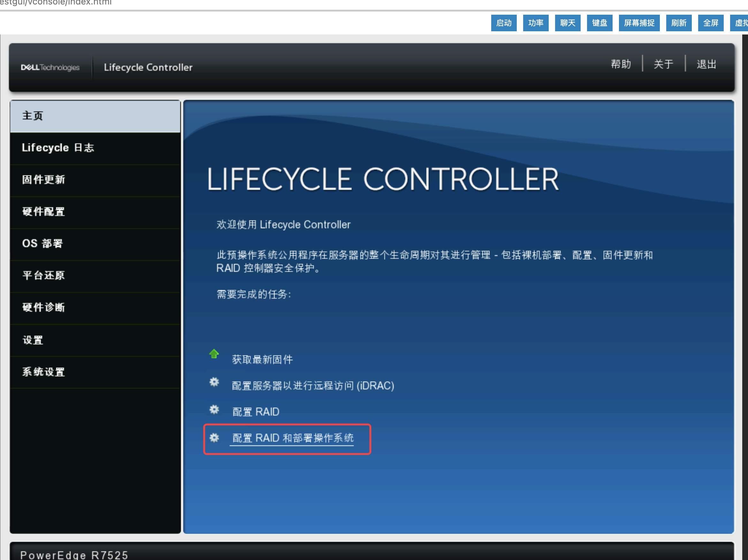Select the 主页 home menu item

[x=95, y=116]
